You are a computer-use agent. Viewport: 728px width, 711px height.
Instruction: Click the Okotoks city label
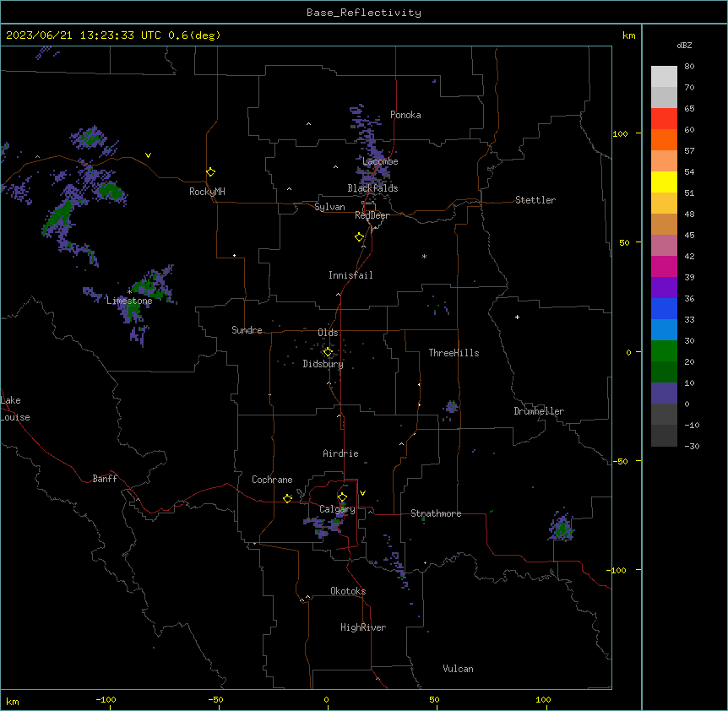(348, 591)
